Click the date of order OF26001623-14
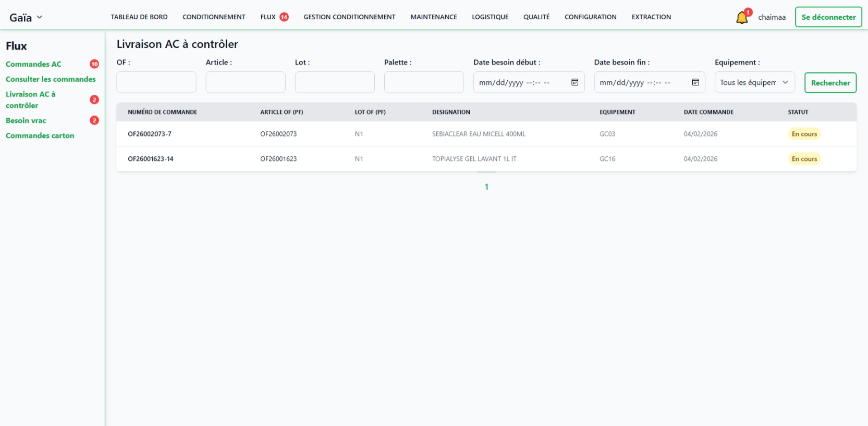 pyautogui.click(x=701, y=159)
